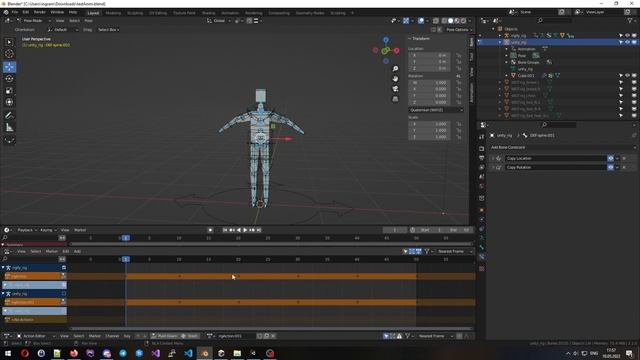
Task: Jump to timeline start button
Action: 225,230
